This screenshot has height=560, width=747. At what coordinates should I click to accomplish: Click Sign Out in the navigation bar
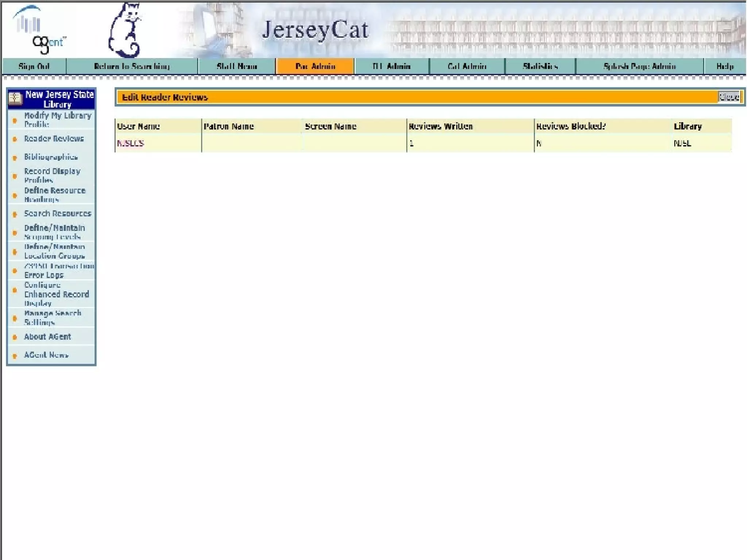click(34, 66)
